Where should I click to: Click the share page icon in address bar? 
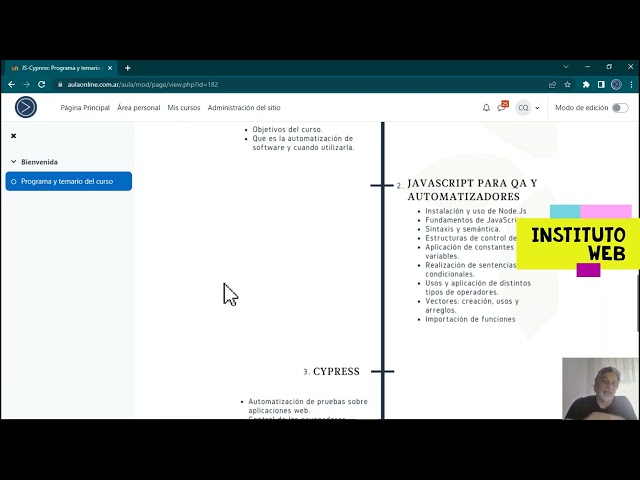tap(552, 84)
